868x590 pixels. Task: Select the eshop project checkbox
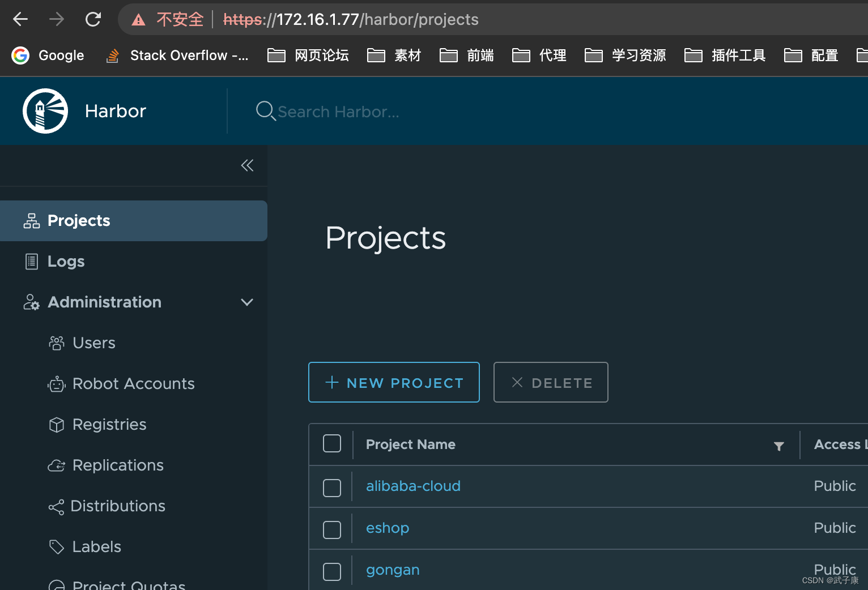coord(332,529)
